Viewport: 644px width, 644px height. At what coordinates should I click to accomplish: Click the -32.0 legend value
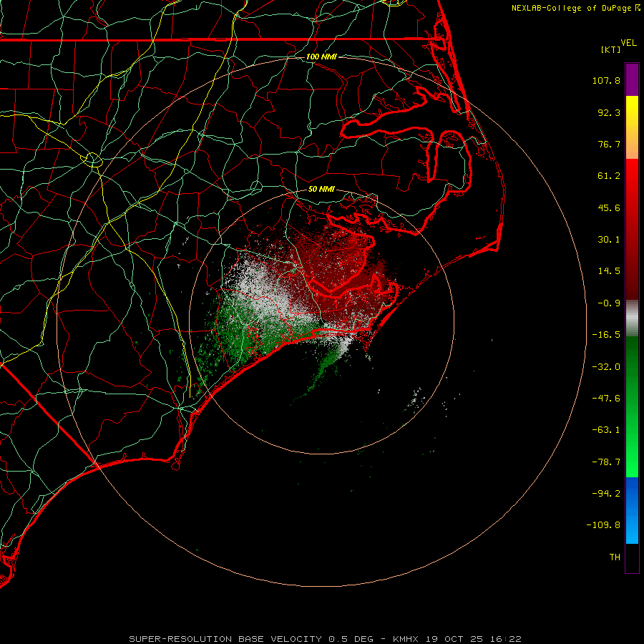click(x=606, y=367)
